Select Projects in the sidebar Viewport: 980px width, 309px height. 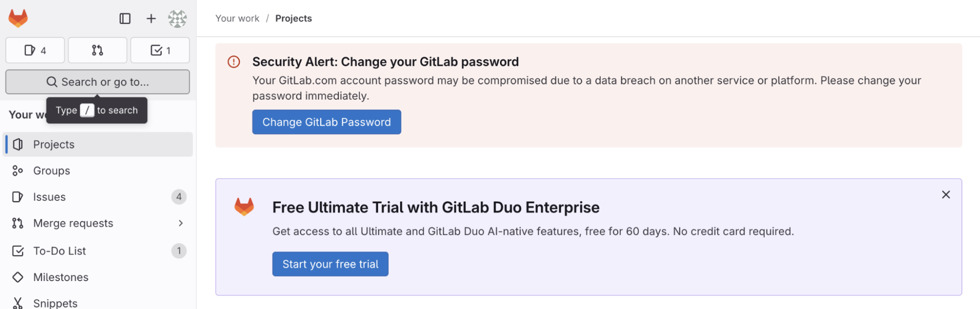(98, 144)
